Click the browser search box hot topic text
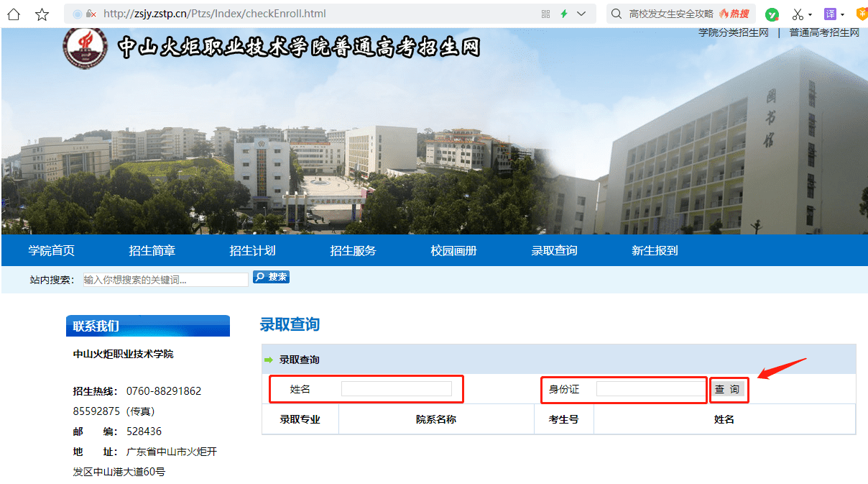This screenshot has width=868, height=484. pos(671,14)
